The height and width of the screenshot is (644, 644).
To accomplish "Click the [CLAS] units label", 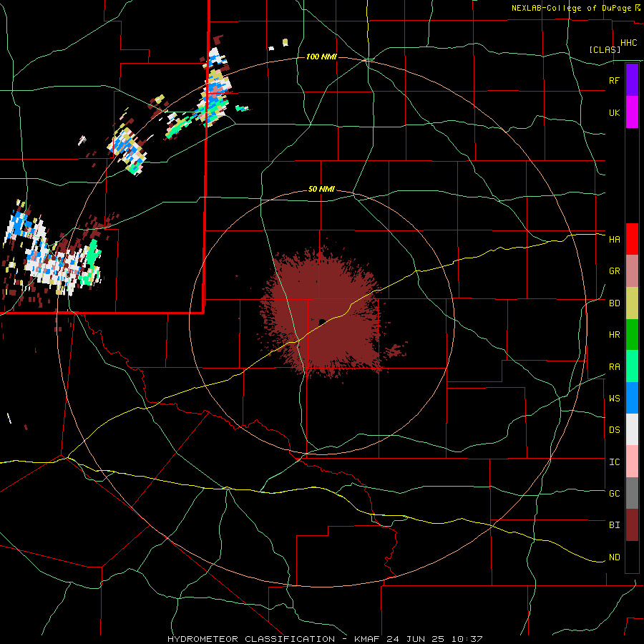I will point(605,49).
